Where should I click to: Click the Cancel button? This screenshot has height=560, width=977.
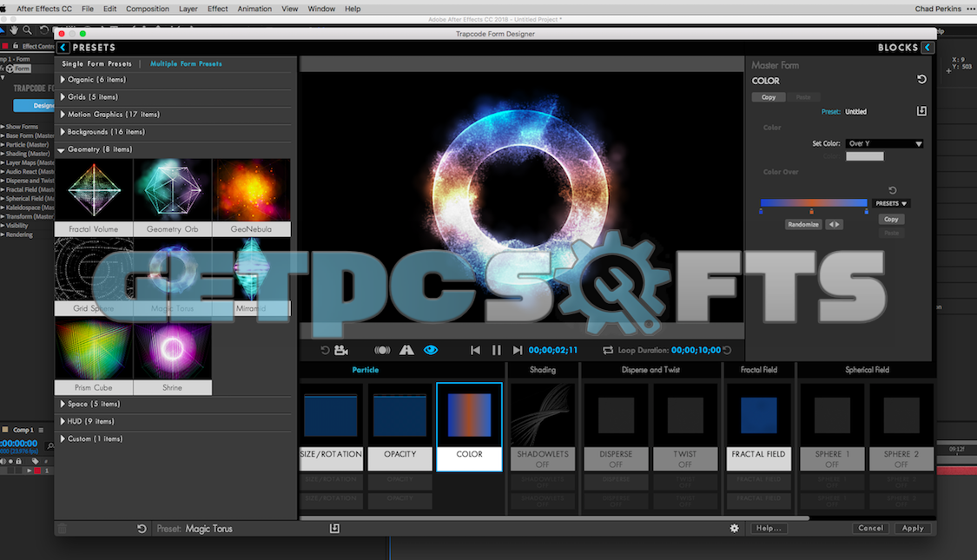click(x=870, y=528)
